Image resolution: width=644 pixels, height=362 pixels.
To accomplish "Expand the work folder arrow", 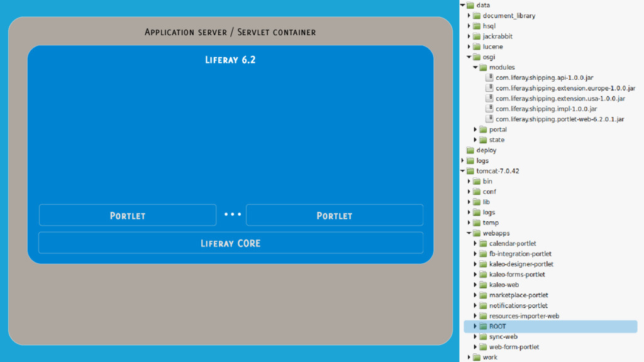I will (469, 357).
